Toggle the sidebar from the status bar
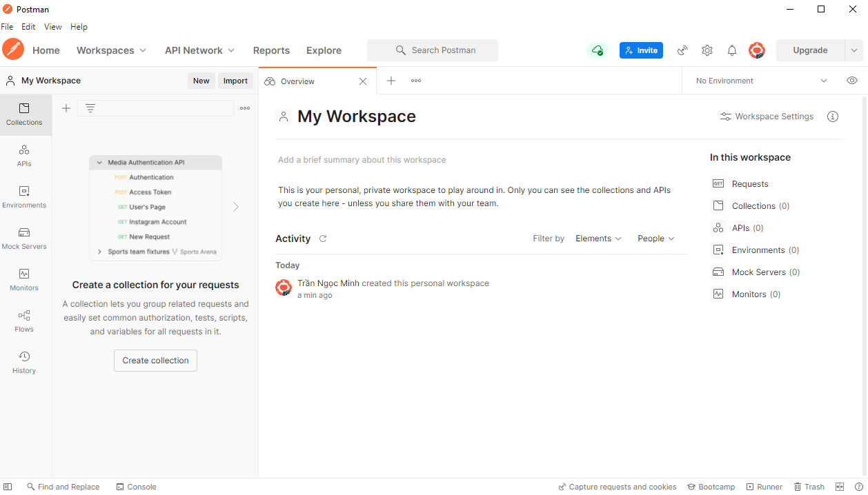 [x=8, y=487]
